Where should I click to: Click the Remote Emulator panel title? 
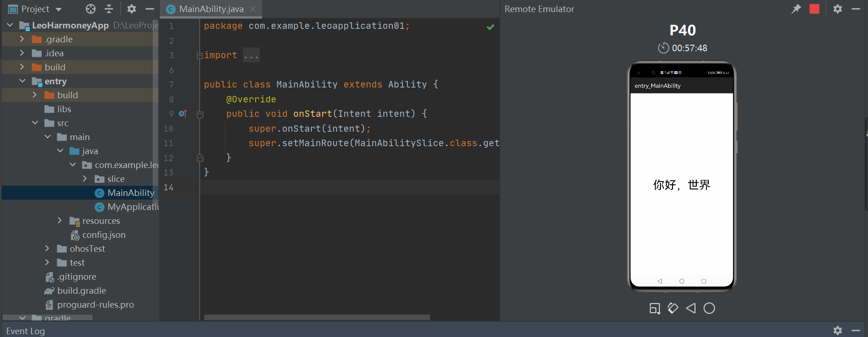539,9
